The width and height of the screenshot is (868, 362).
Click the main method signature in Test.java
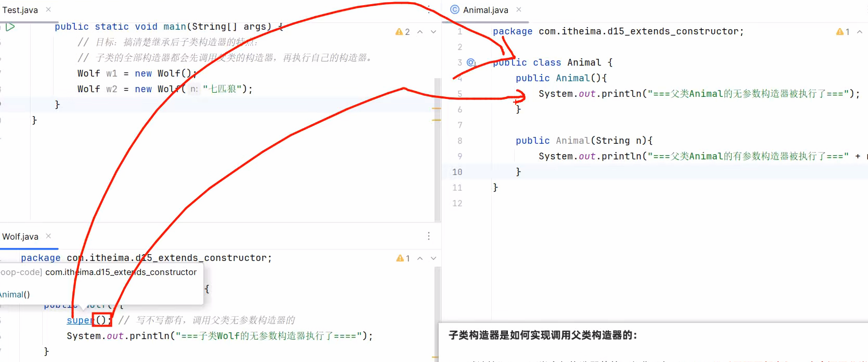tap(169, 27)
